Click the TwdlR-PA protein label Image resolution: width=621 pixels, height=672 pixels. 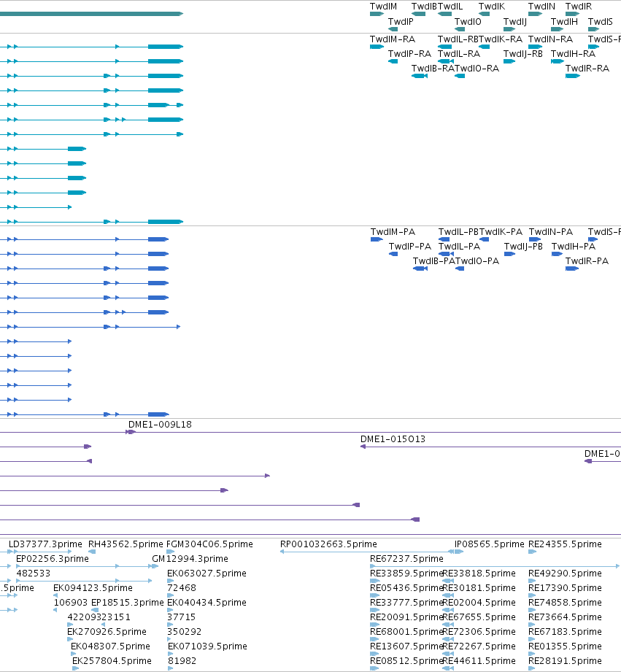click(x=587, y=261)
